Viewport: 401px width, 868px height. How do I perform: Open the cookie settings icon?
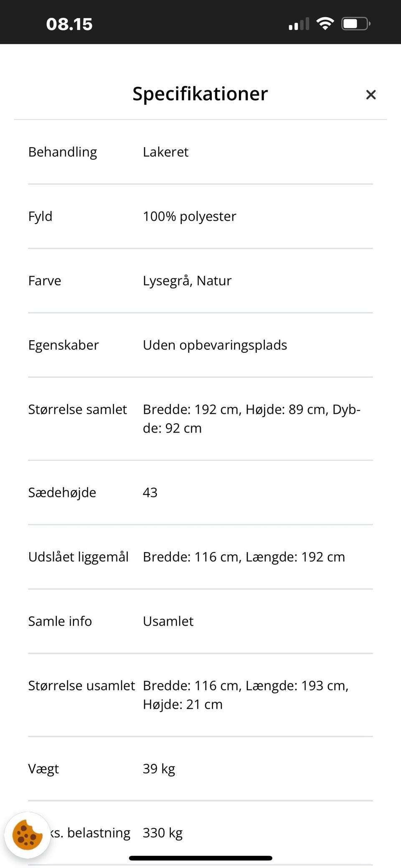click(27, 835)
